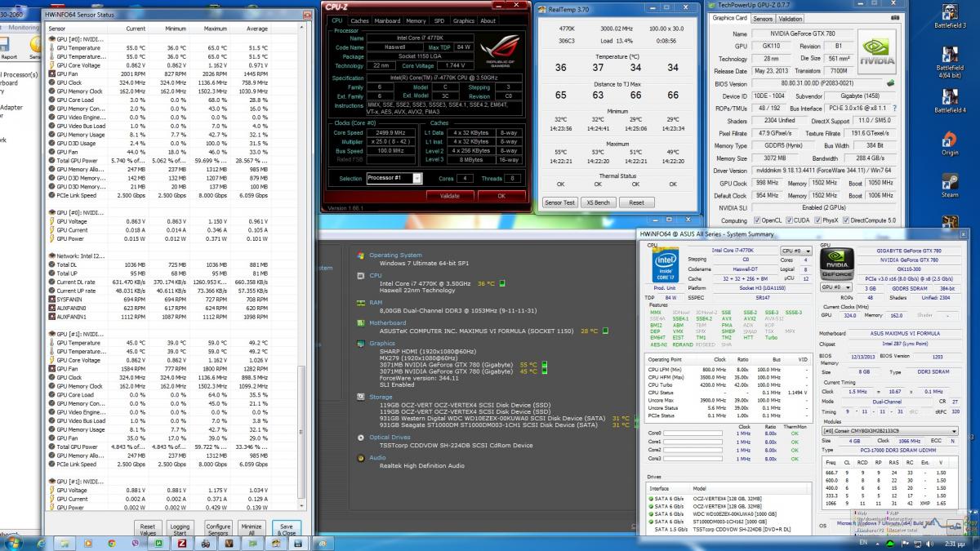Switch to the Memory tab in CPU-Z

416,21
